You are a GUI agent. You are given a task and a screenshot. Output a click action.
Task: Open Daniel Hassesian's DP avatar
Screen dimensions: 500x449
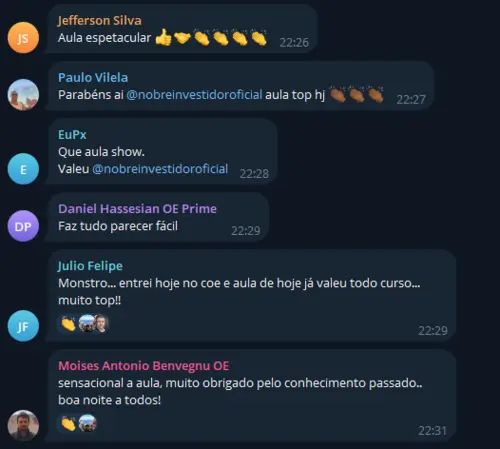click(x=23, y=226)
